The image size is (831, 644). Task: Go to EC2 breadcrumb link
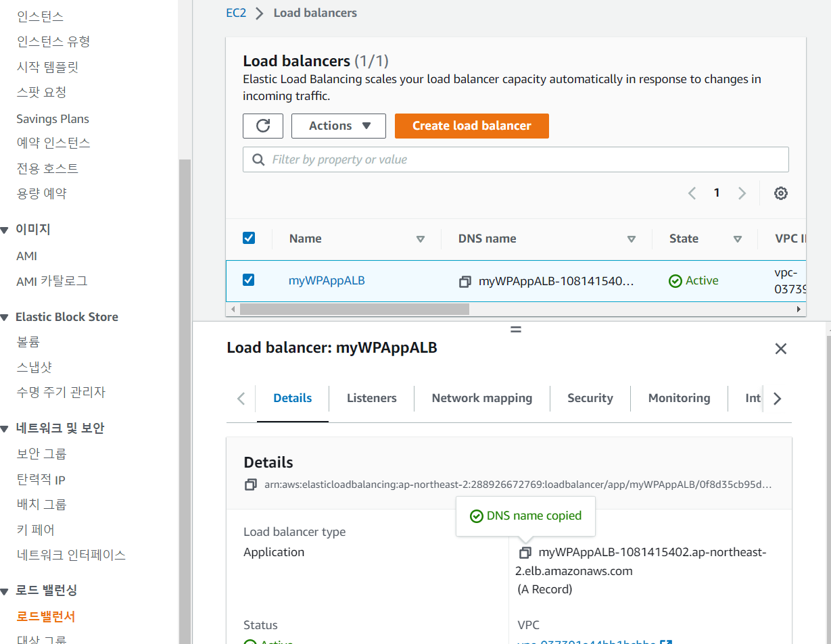pos(236,13)
